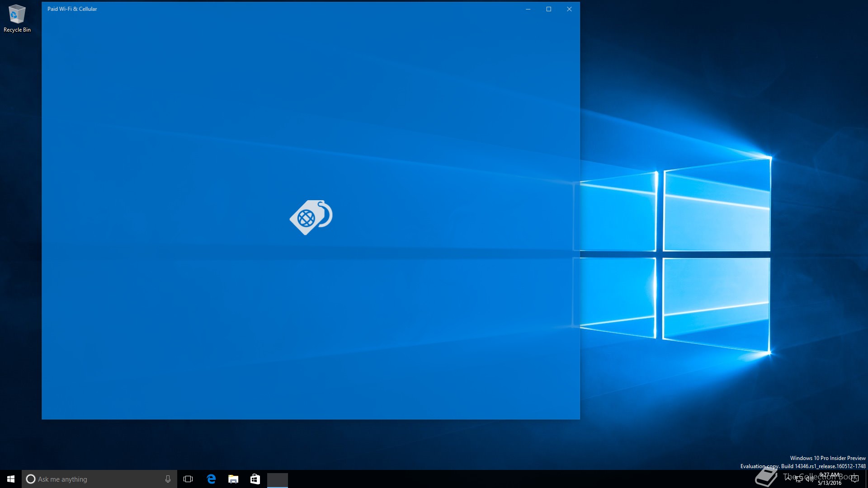Click the Windows Start button
Viewport: 868px width, 488px height.
tap(11, 479)
